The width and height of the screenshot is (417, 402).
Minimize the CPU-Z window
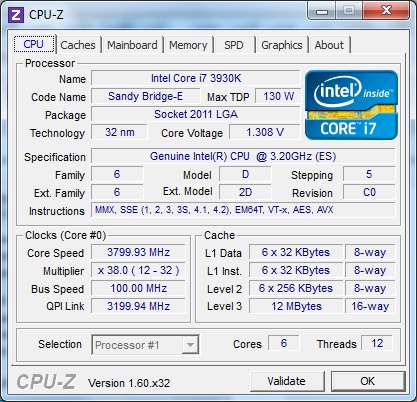[x=322, y=11]
